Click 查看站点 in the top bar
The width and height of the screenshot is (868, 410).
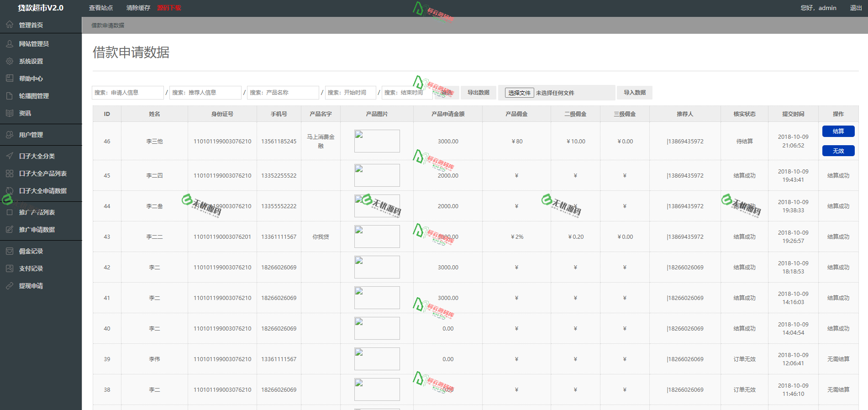click(x=101, y=8)
